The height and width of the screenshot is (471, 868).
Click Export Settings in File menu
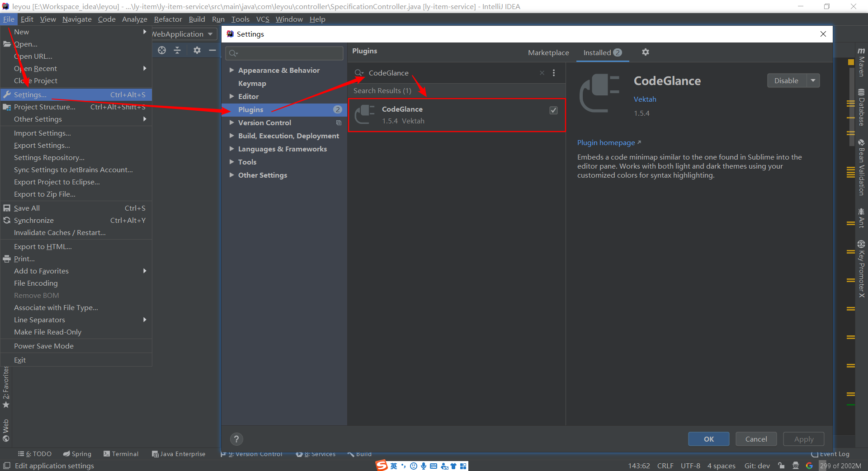coord(76,145)
